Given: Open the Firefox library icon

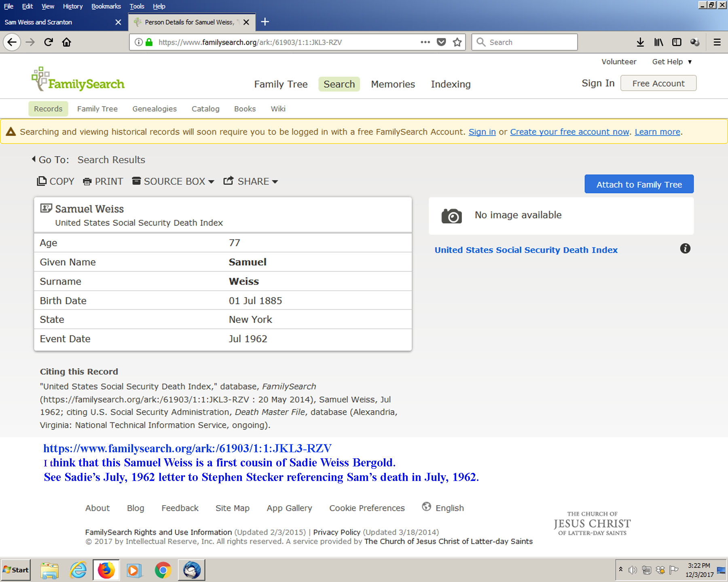Looking at the screenshot, I should pyautogui.click(x=658, y=42).
